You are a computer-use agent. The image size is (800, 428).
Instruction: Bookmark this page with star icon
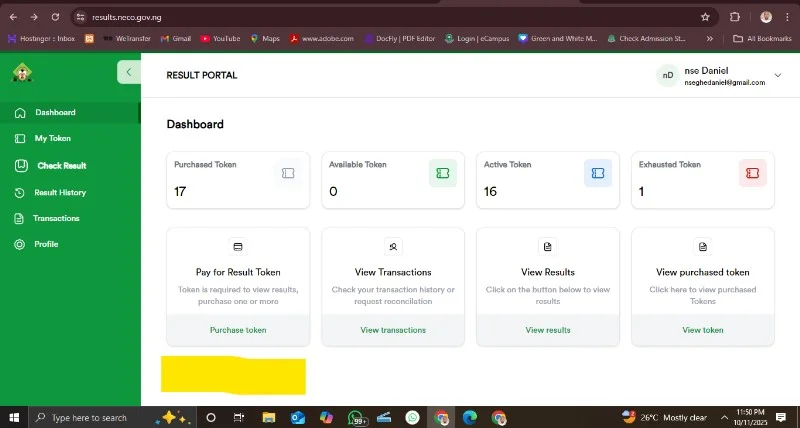[705, 17]
